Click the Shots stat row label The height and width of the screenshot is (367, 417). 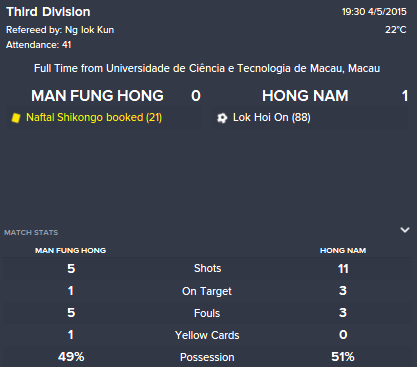pyautogui.click(x=207, y=268)
